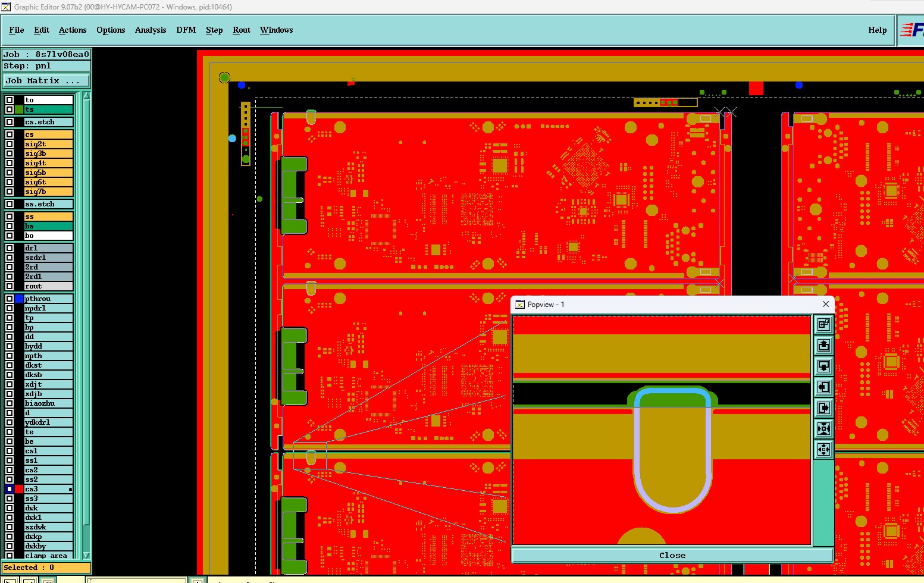This screenshot has width=924, height=583.
Task: Click the red color swatch of cs3 layer
Action: tap(19, 489)
